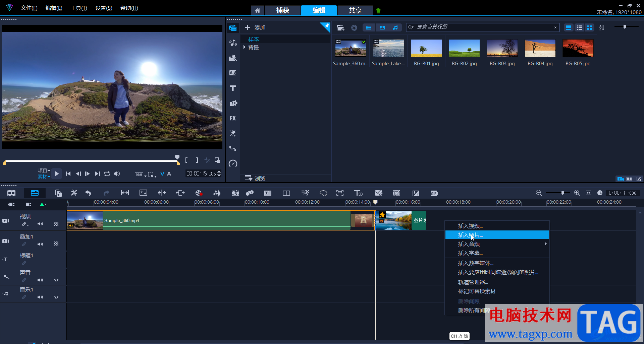Screen dimensions: 644x344
Task: Open the search options magnifier dropdown
Action: coord(411,27)
